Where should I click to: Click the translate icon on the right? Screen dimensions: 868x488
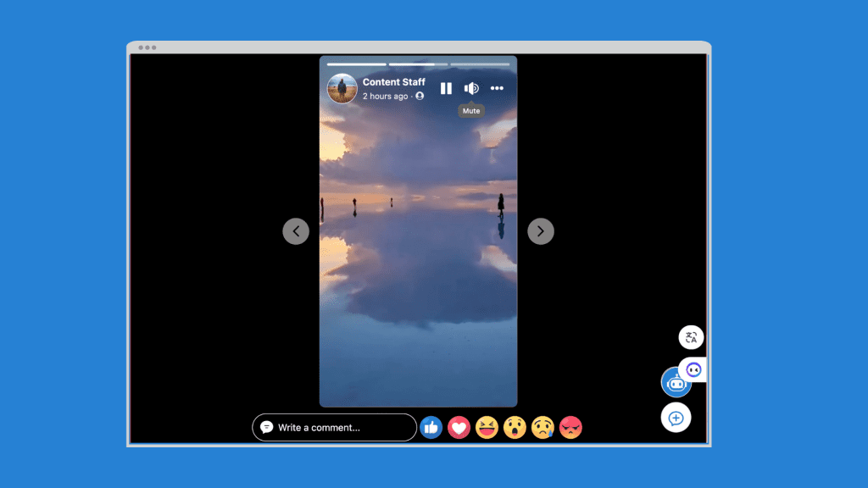[x=691, y=337]
